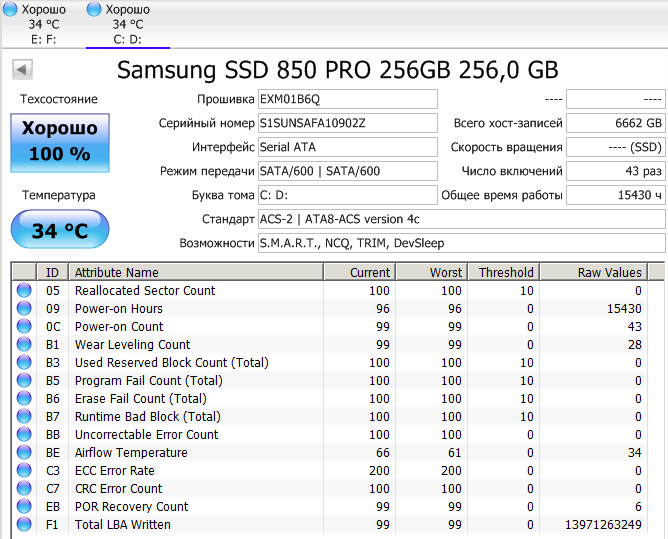This screenshot has height=539, width=668.
Task: Click the Power-on Hours attribute name
Action: [x=119, y=308]
